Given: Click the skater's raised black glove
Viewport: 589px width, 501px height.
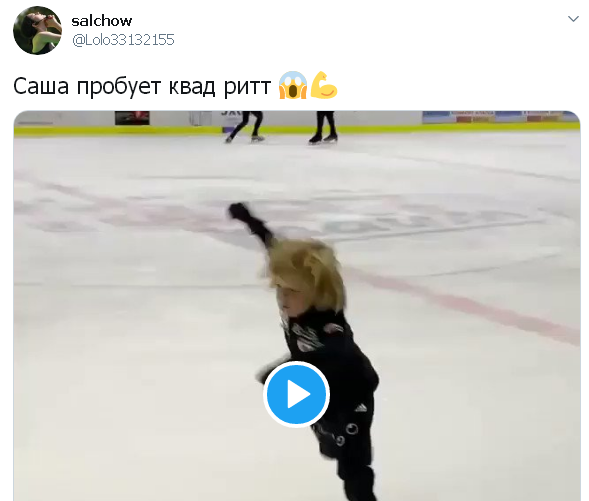Looking at the screenshot, I should click(239, 211).
